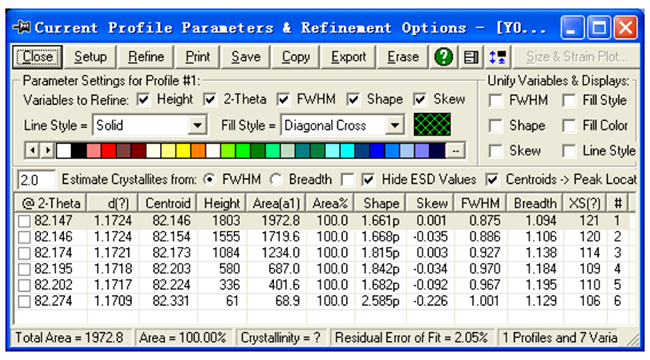Pick the black color swatch
The width and height of the screenshot is (650, 360).
pos(79,151)
